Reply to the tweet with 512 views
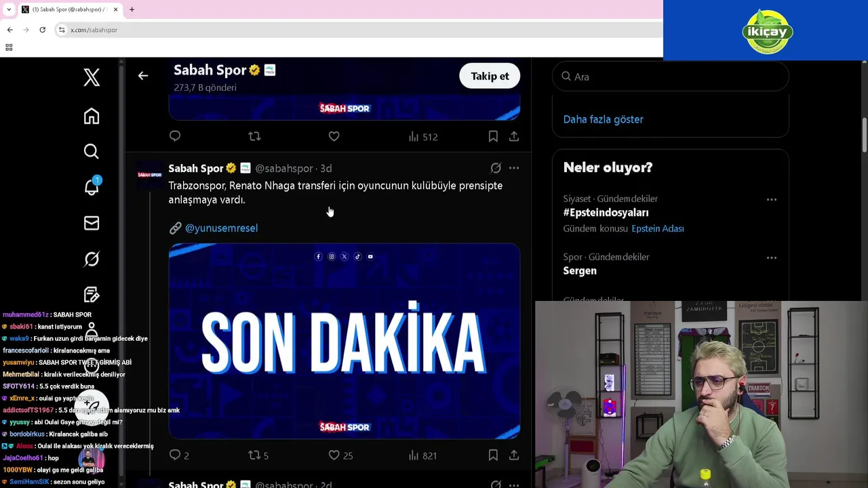 175,136
